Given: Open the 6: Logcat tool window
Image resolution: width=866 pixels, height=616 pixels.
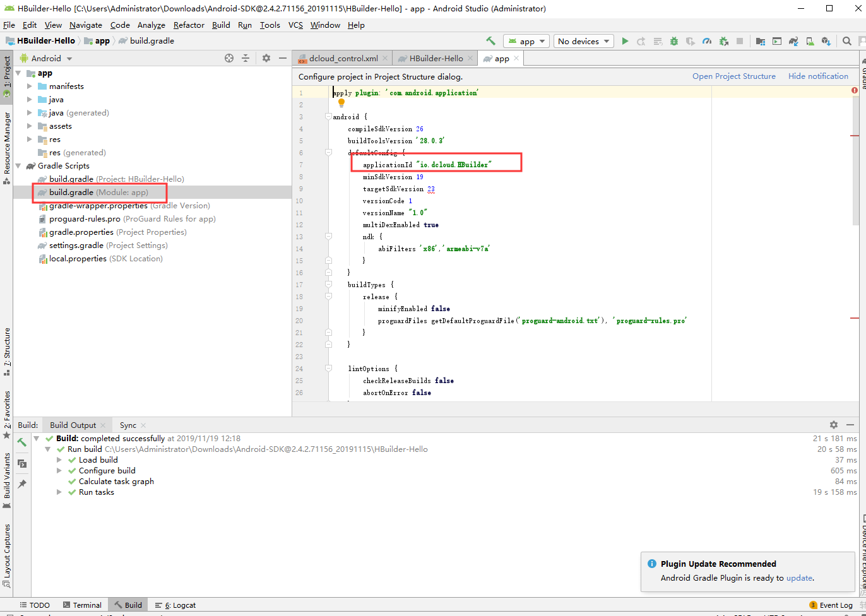Looking at the screenshot, I should [x=175, y=605].
